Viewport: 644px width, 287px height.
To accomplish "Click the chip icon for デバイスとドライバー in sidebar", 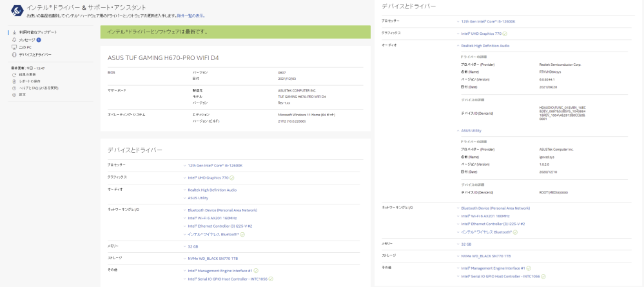I will point(14,55).
